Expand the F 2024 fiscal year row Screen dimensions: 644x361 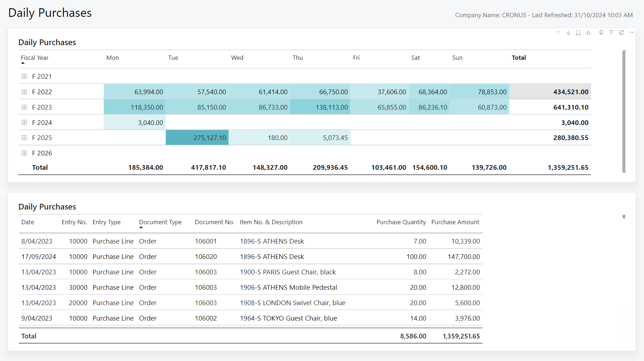[x=24, y=122]
